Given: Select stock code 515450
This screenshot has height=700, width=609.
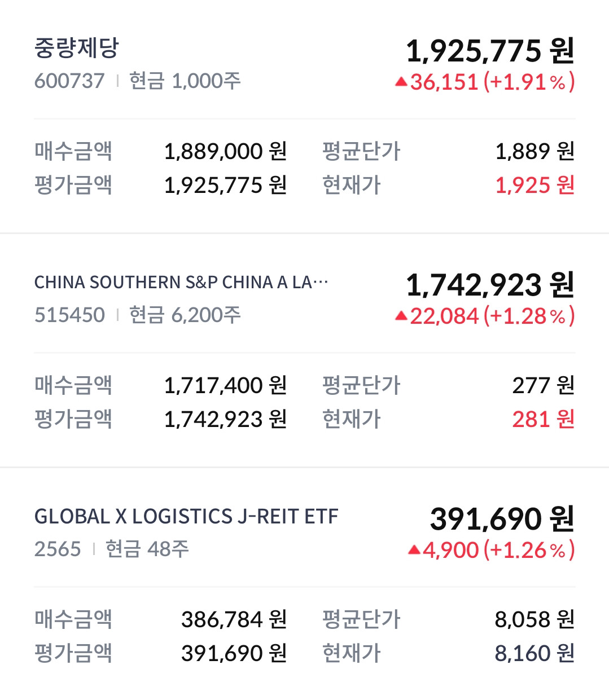Looking at the screenshot, I should click(x=69, y=315).
